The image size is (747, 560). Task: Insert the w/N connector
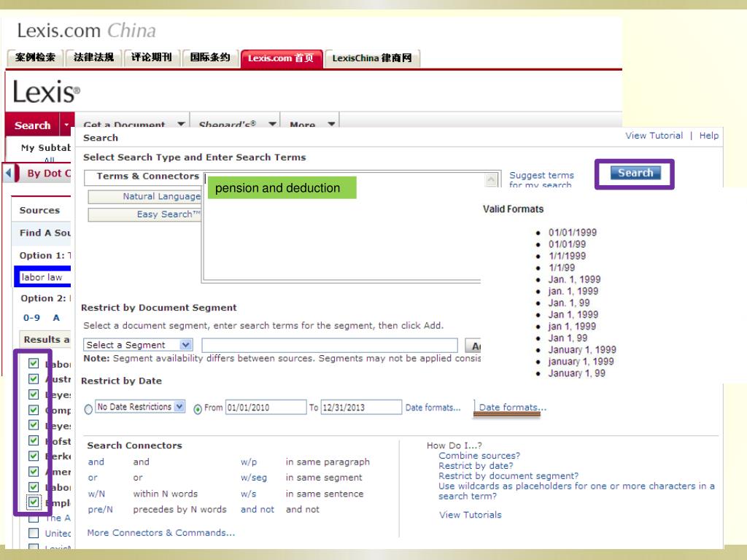click(x=97, y=494)
